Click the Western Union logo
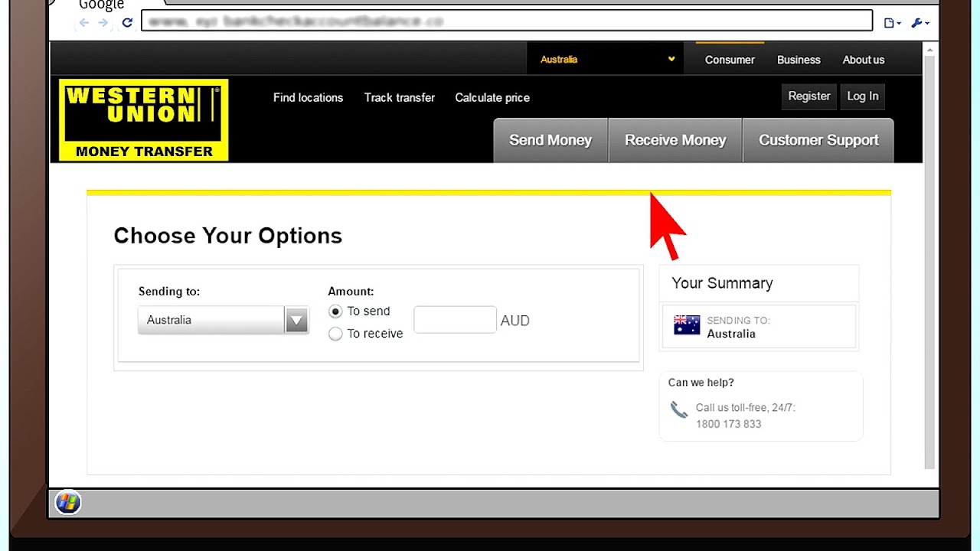The height and width of the screenshot is (551, 980). click(144, 120)
